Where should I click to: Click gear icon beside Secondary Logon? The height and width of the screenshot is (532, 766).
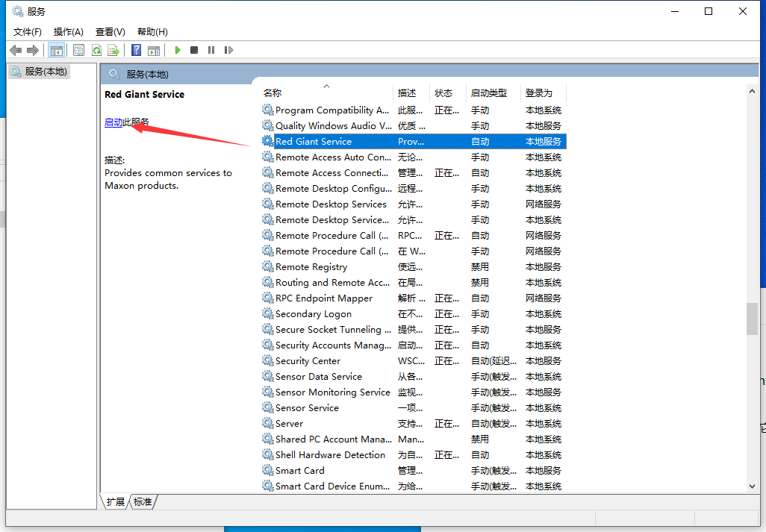[x=268, y=313]
